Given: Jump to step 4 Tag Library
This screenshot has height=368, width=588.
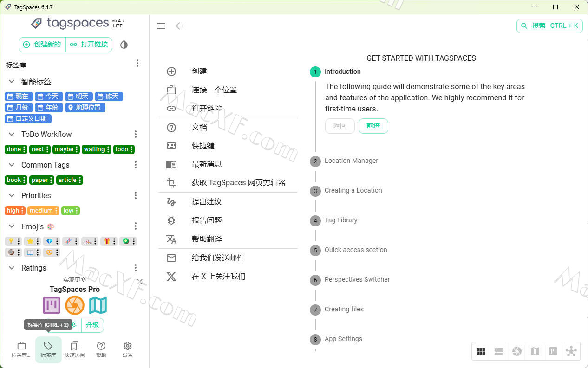Looking at the screenshot, I should coord(334,220).
